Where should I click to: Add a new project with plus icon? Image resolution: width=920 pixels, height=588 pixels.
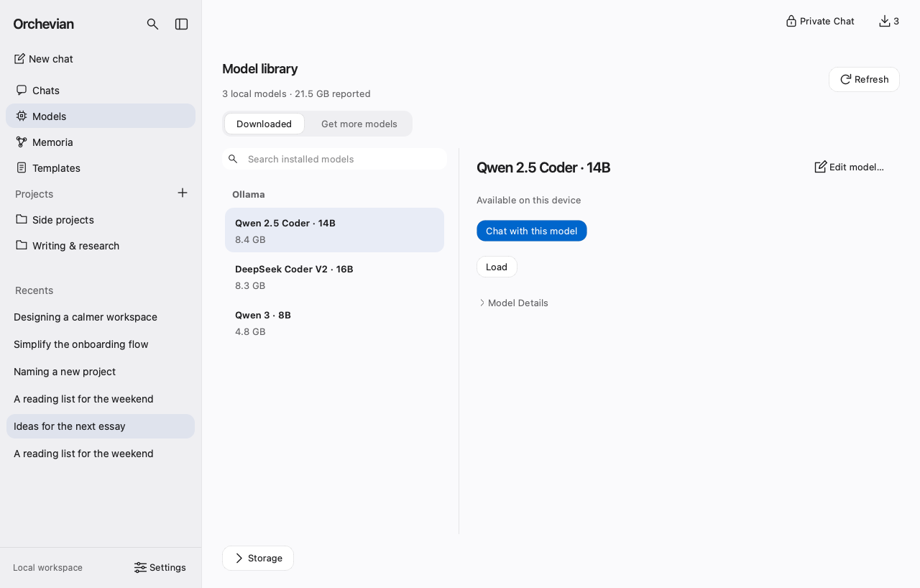coord(183,193)
